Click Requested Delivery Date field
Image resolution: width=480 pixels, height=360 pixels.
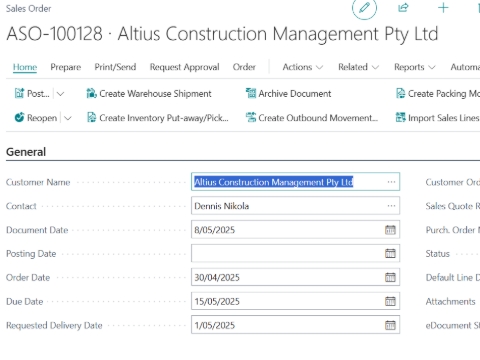pos(295,325)
